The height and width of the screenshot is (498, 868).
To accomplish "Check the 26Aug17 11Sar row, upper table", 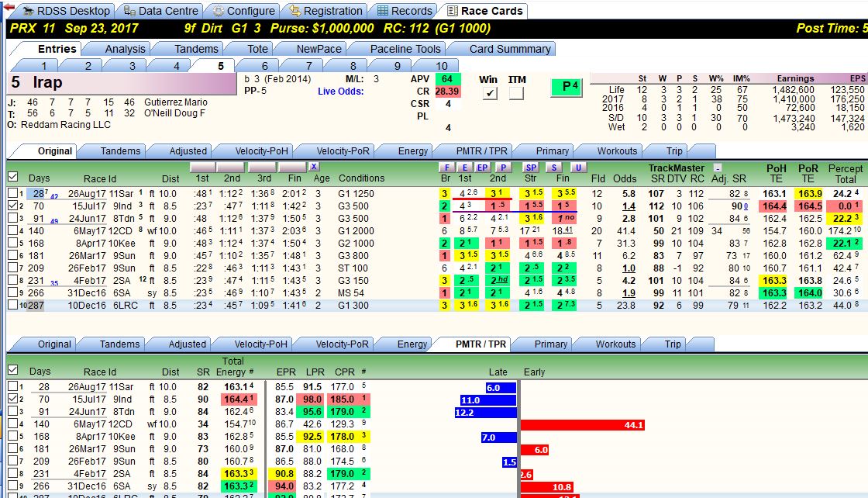I will 12,193.
